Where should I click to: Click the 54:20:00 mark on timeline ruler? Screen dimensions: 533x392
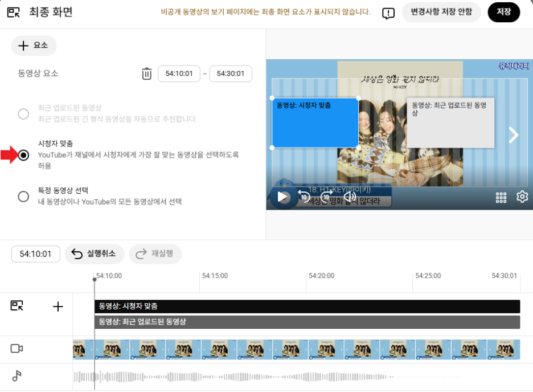pos(321,276)
